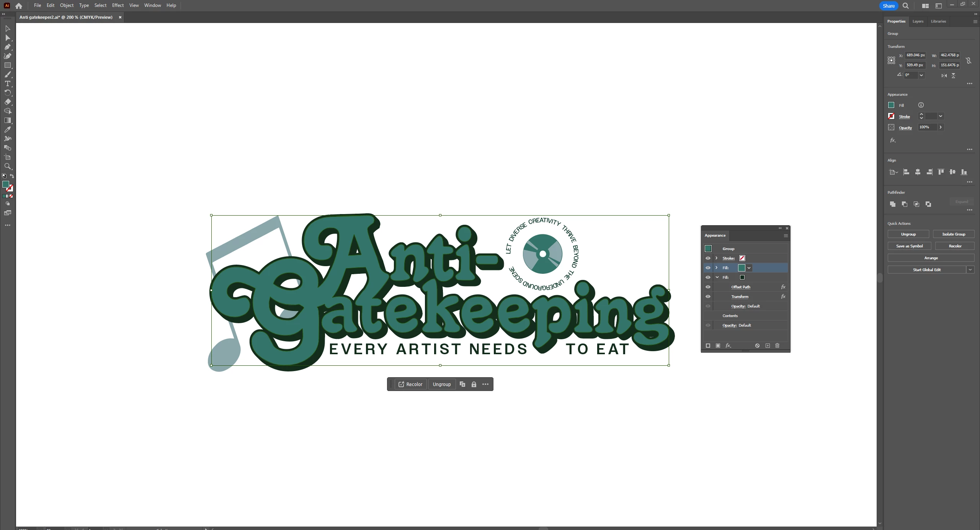Click the lock icon in floating taskbar
980x530 pixels.
click(474, 384)
